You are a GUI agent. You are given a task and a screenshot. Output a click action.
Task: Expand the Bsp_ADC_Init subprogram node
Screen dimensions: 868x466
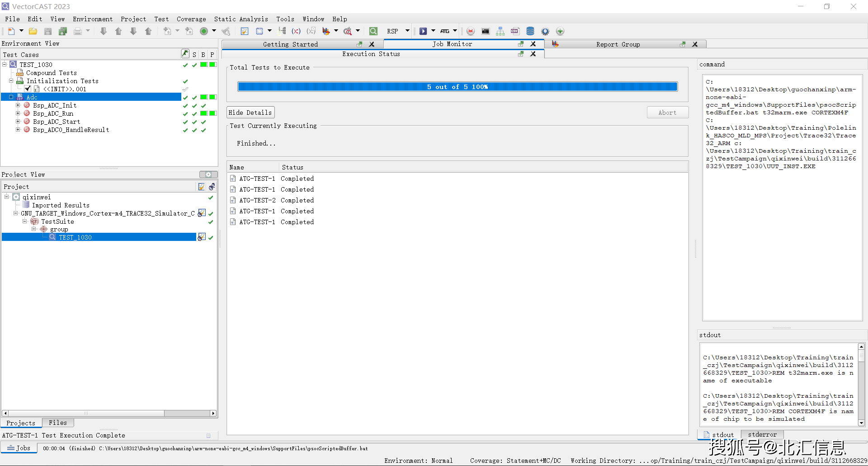tap(18, 105)
